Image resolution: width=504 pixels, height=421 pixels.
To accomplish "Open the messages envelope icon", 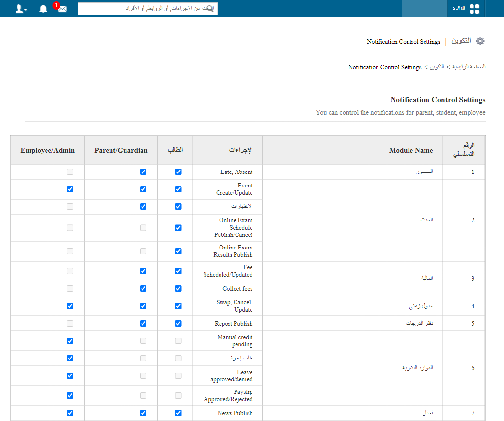I will (63, 9).
